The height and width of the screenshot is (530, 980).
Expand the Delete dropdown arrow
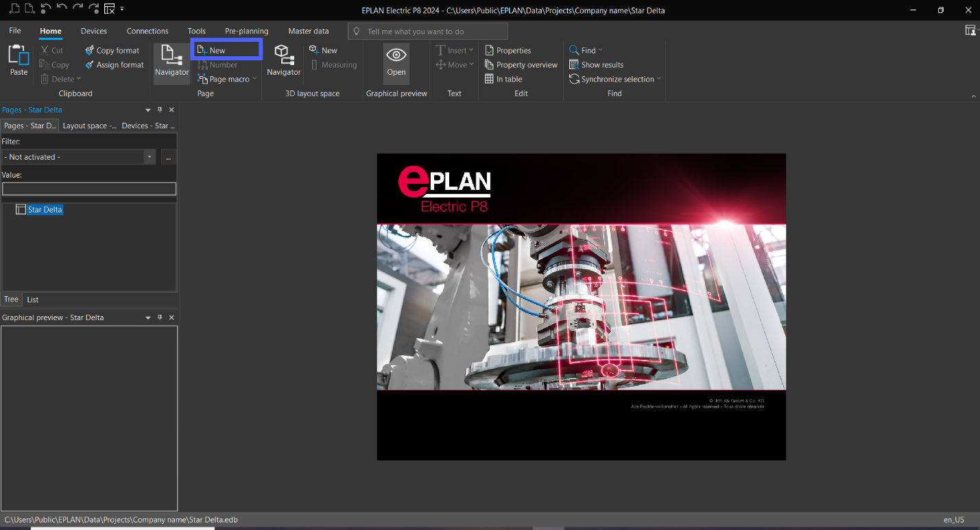pyautogui.click(x=79, y=79)
